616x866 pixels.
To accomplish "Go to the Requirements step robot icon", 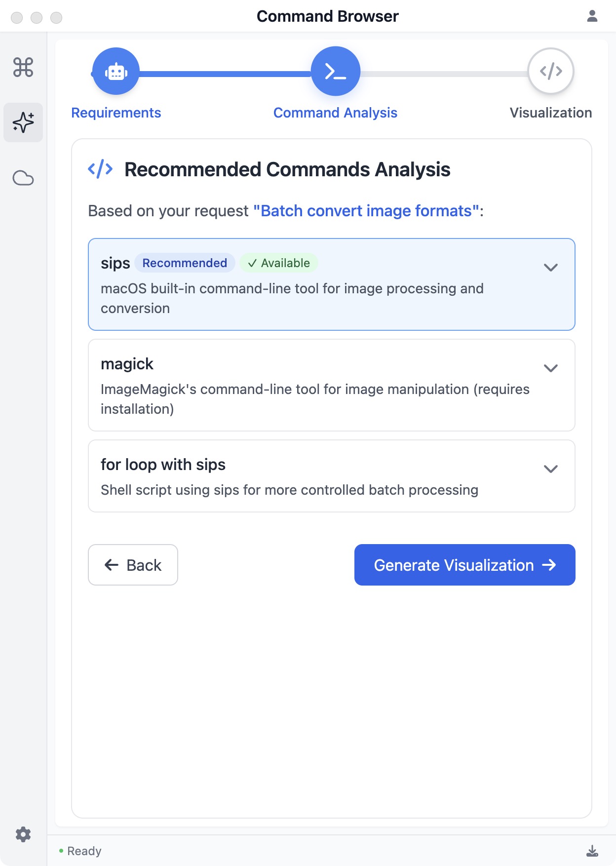I will pos(116,71).
